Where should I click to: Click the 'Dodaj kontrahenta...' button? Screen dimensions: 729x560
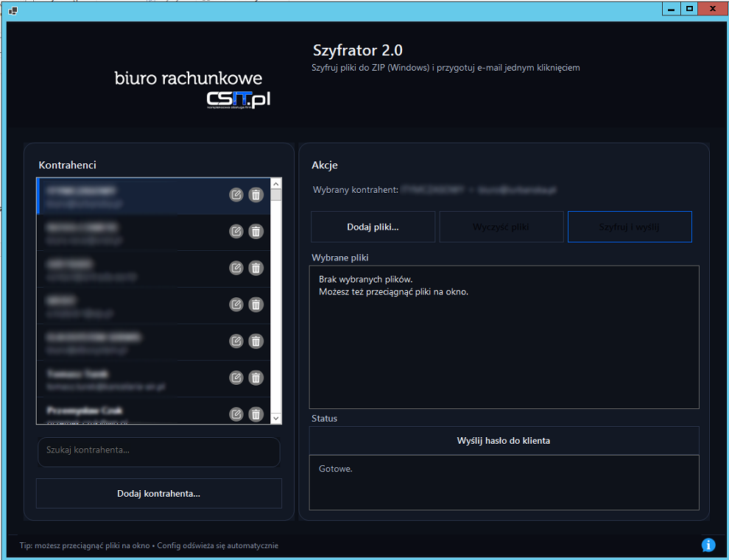[x=158, y=494]
